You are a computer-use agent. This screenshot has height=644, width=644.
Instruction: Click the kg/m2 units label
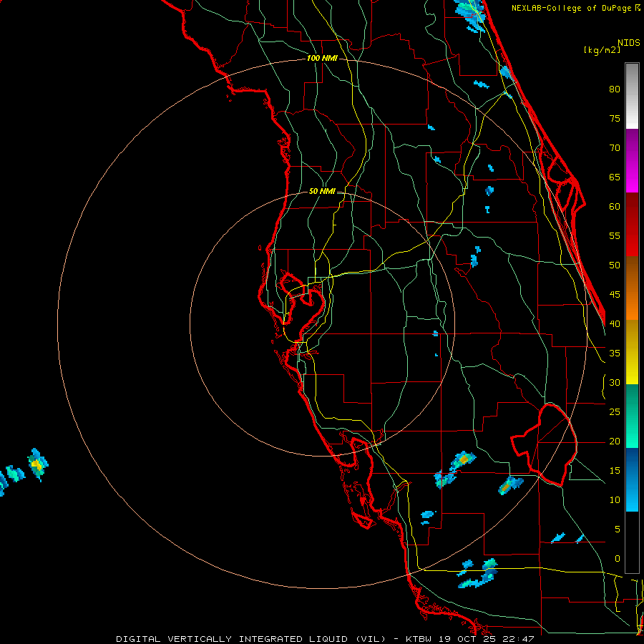tap(602, 50)
